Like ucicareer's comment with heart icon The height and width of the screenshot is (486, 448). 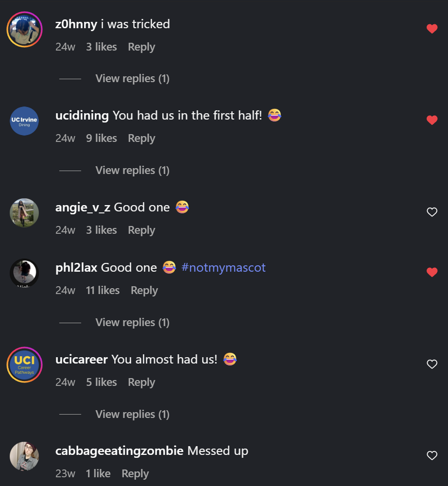(432, 364)
